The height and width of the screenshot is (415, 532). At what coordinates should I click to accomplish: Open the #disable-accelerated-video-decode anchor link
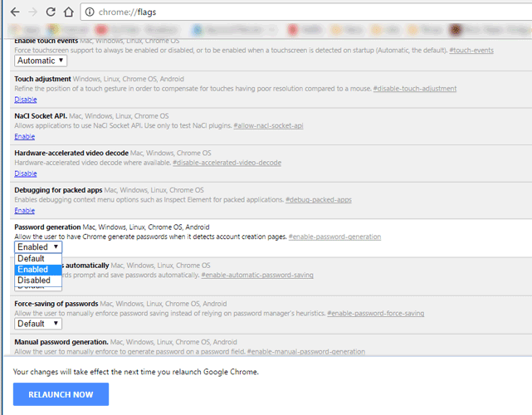click(x=227, y=163)
